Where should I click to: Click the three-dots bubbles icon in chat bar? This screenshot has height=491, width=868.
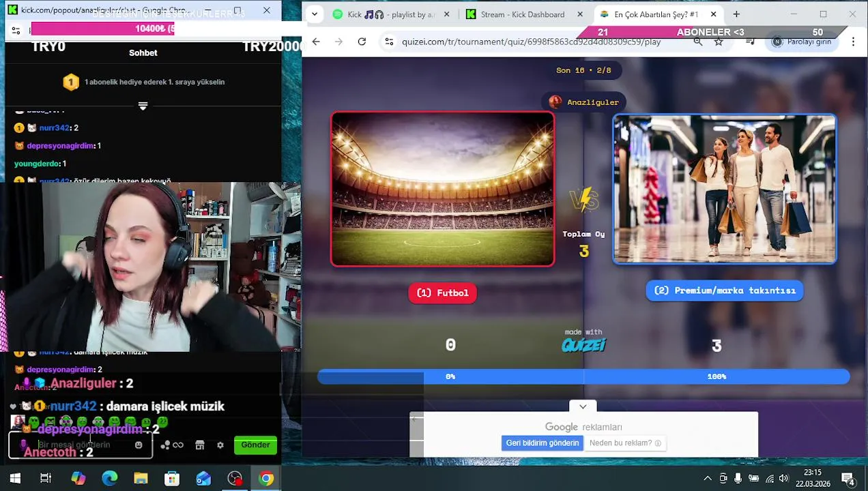point(165,445)
